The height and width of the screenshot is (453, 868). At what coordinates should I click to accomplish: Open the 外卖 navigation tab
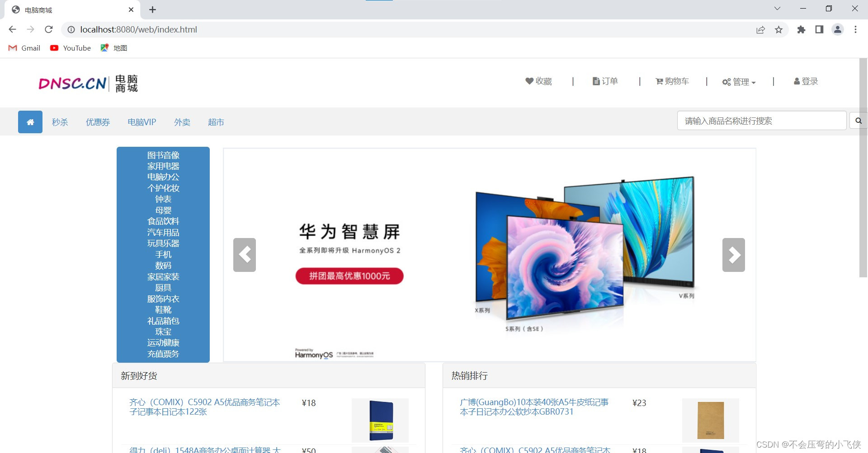click(182, 122)
